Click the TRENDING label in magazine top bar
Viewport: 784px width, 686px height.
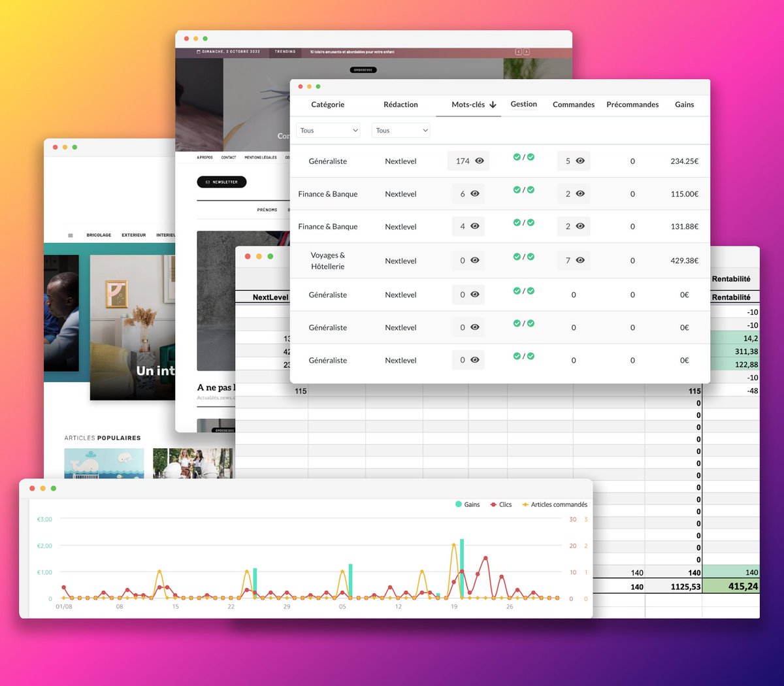[x=285, y=52]
